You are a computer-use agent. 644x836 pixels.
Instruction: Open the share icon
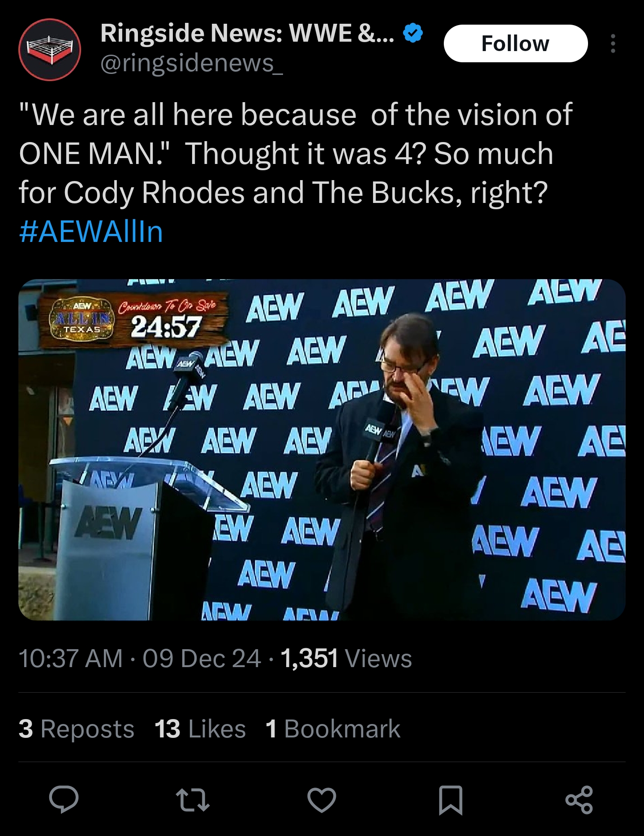[x=579, y=800]
